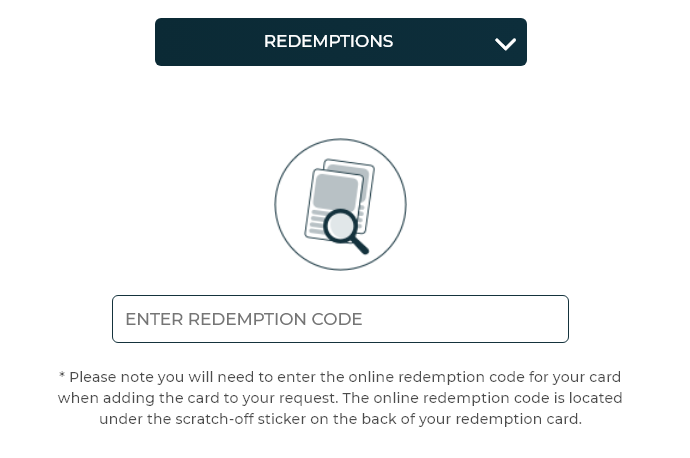
Task: Click the magnifying glass lens in the illustration
Action: [x=341, y=226]
